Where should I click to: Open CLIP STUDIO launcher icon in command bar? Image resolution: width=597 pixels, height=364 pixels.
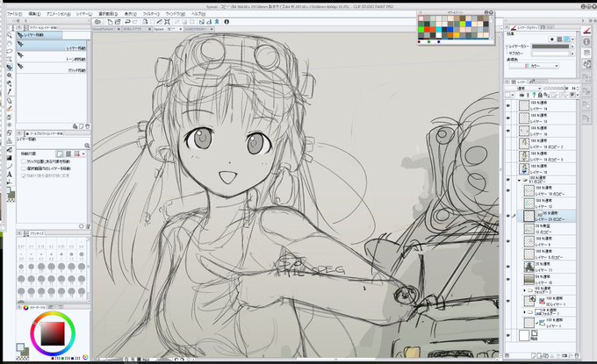click(97, 22)
